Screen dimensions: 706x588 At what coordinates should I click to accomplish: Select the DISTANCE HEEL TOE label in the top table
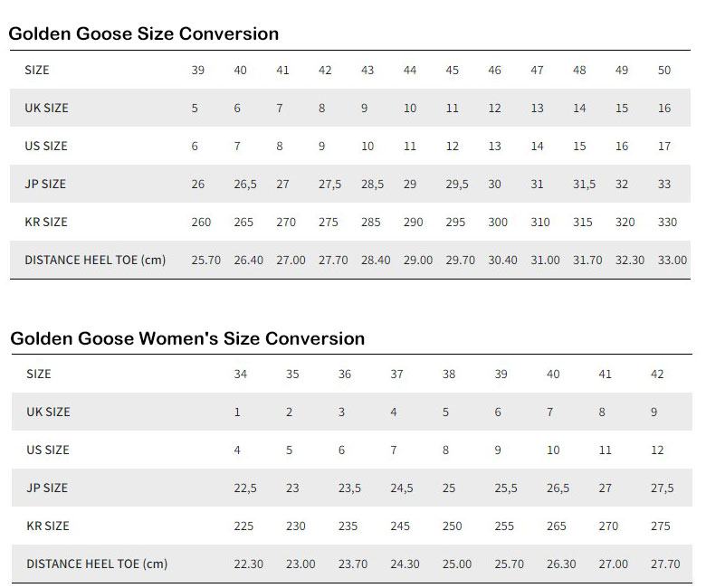(x=95, y=260)
